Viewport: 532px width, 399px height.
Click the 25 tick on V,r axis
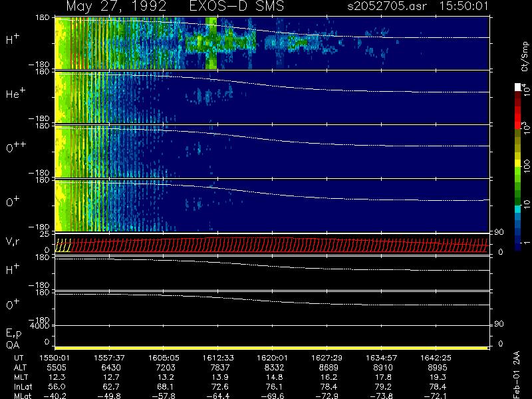[45, 234]
